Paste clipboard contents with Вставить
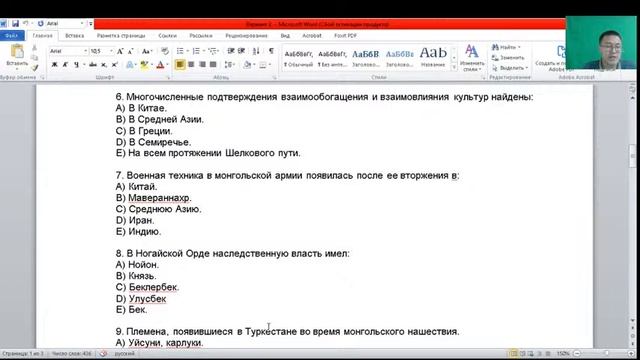The height and width of the screenshot is (360, 640). pyautogui.click(x=17, y=56)
